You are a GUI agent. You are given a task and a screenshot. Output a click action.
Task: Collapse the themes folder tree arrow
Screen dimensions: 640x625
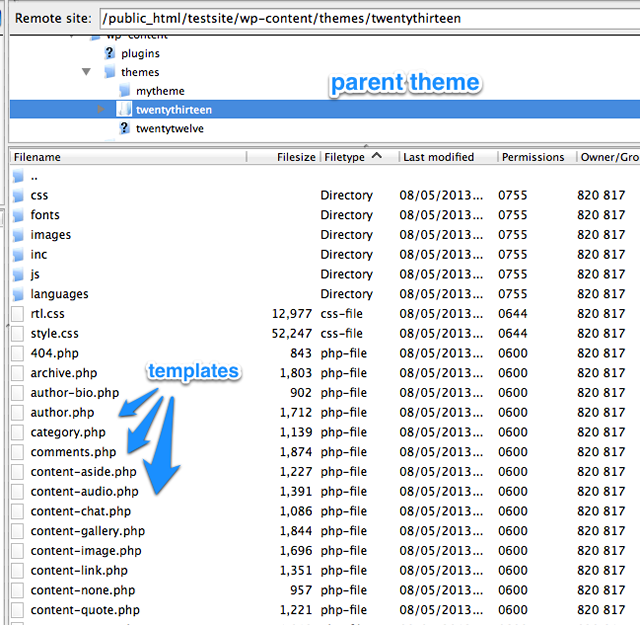tap(86, 72)
